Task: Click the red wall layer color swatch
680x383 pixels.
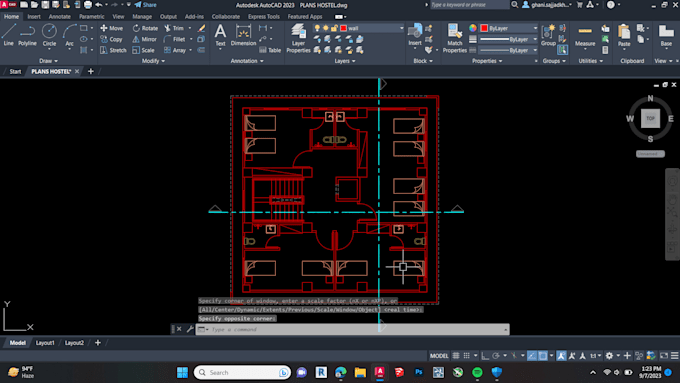Action: (343, 28)
